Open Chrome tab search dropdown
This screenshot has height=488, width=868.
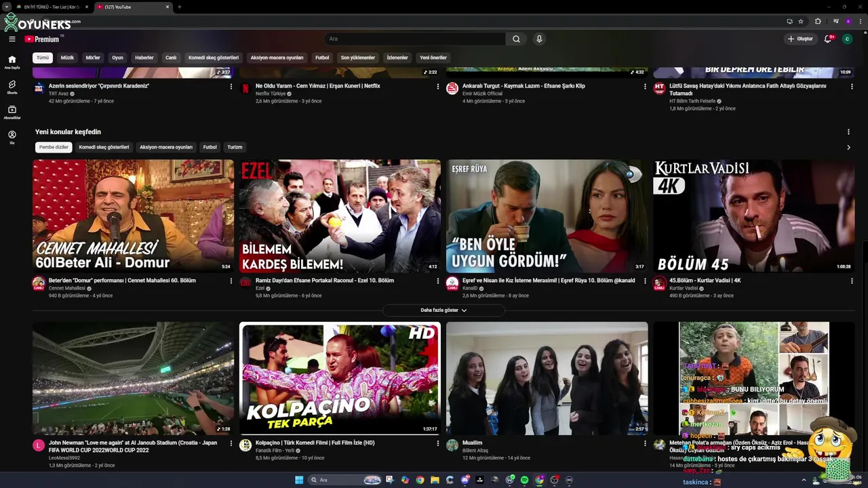pos(6,7)
